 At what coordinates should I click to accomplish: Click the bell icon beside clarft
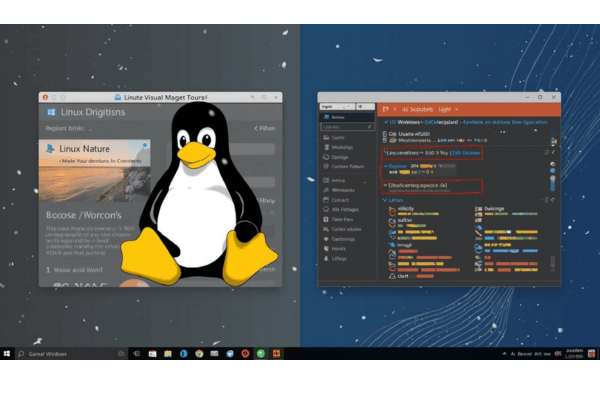pyautogui.click(x=392, y=276)
